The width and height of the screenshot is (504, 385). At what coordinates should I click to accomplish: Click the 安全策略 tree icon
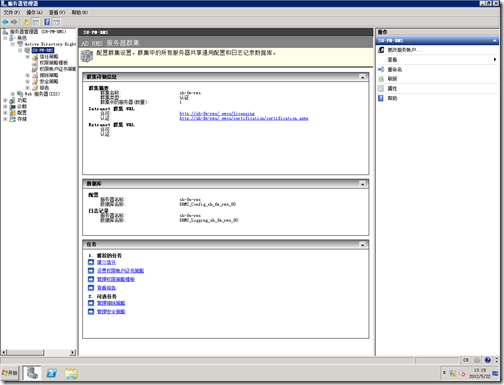click(35, 81)
